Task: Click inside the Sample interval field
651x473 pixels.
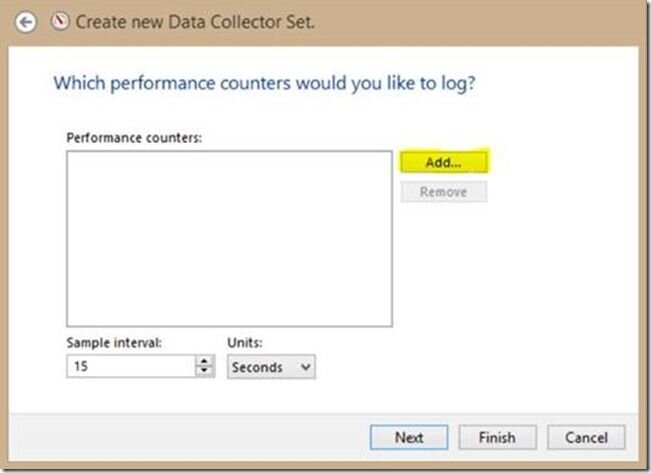Action: pos(131,366)
